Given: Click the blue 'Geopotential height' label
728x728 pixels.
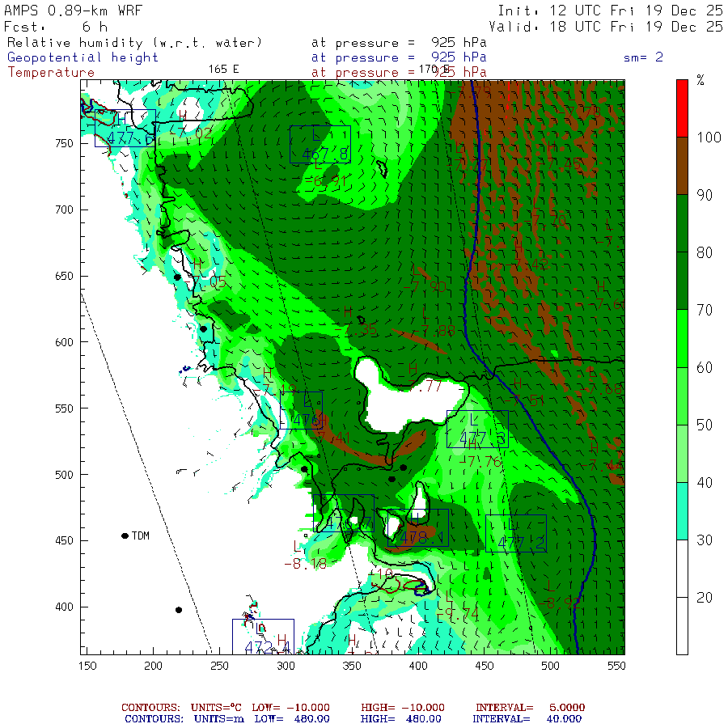Looking at the screenshot, I should pyautogui.click(x=83, y=57).
